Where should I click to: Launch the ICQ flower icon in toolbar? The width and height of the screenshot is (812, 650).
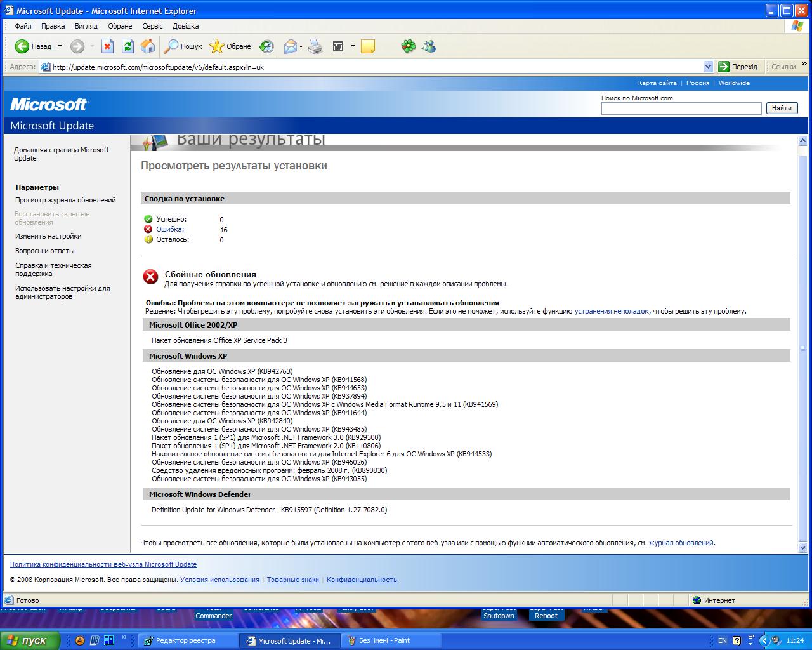(x=409, y=46)
